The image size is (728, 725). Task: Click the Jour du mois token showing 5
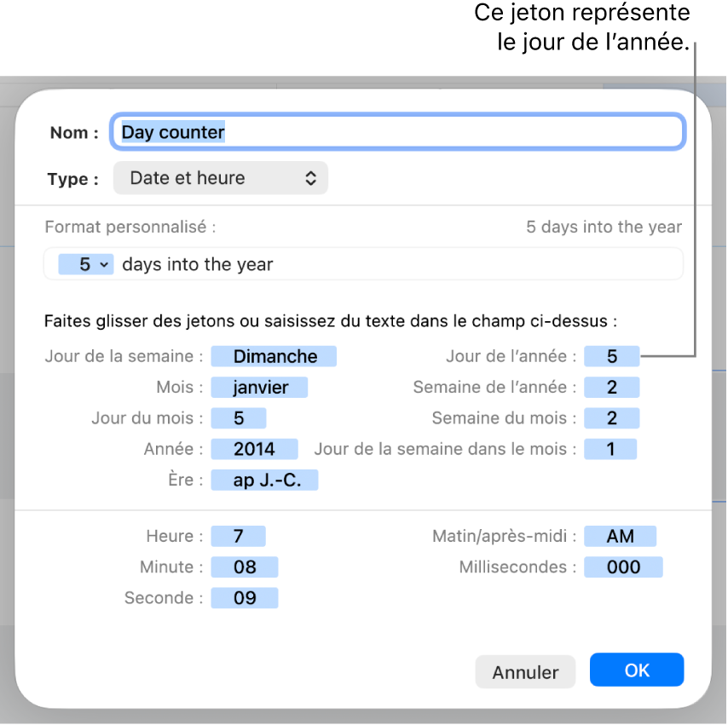pyautogui.click(x=239, y=417)
